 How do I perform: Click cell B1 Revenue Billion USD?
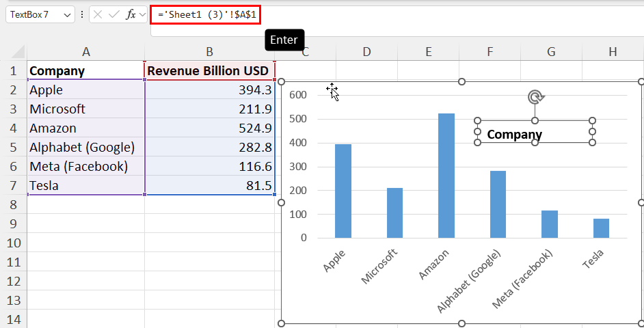(209, 70)
